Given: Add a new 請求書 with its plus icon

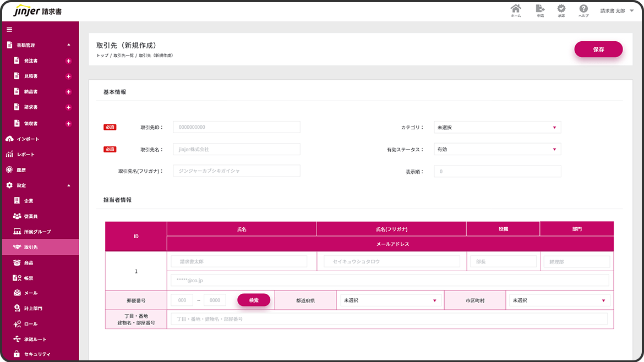Looking at the screenshot, I should tap(68, 107).
